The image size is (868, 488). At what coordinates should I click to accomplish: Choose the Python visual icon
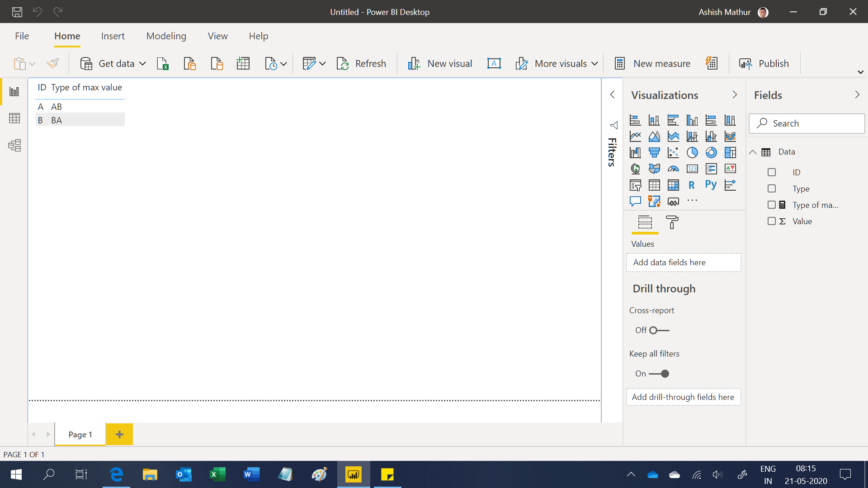(x=711, y=185)
